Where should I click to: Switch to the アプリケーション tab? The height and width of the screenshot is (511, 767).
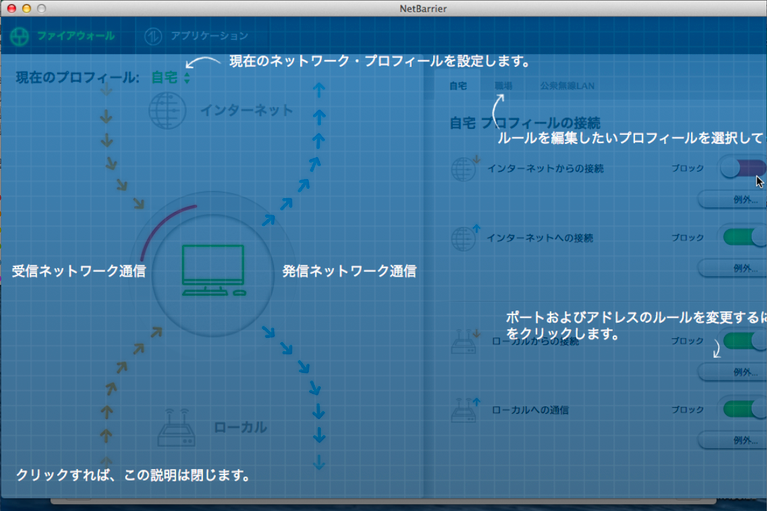pos(197,36)
